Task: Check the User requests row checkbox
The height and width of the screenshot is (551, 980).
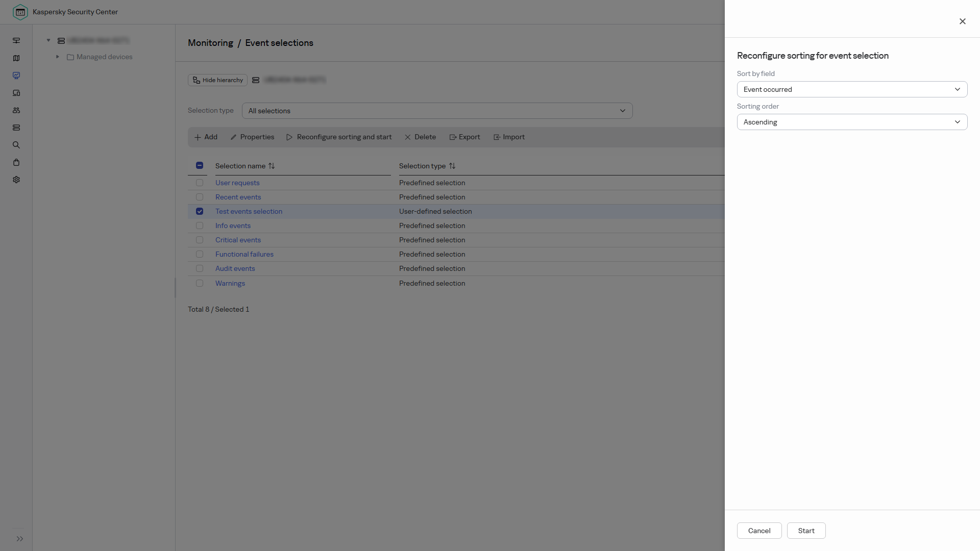Action: coord(200,183)
